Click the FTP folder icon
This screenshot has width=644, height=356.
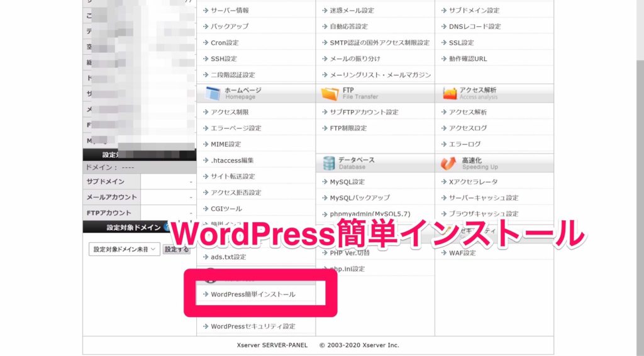330,94
